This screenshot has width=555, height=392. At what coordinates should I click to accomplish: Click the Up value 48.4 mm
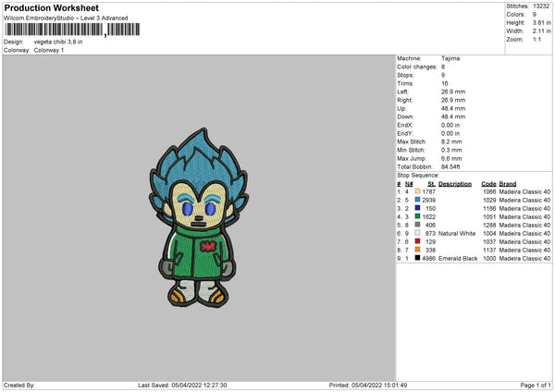[453, 108]
